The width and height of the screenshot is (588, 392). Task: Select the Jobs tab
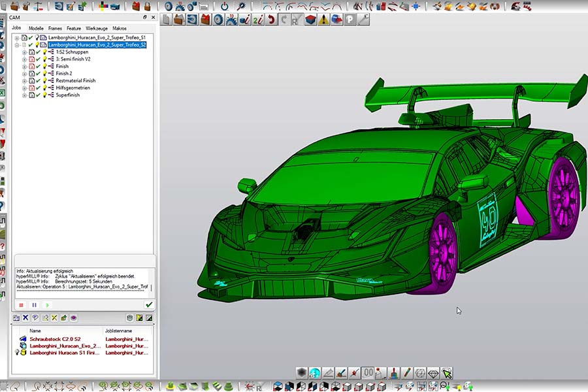[16, 27]
